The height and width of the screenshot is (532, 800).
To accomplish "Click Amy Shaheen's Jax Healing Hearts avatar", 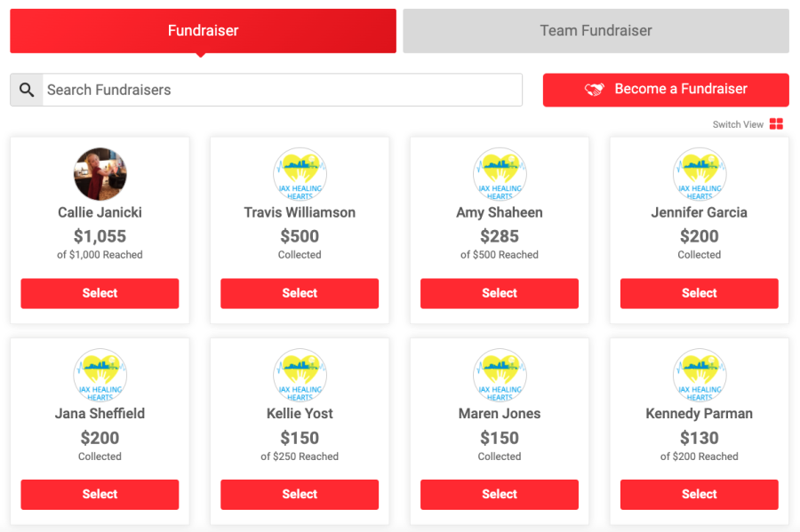I will pyautogui.click(x=500, y=174).
